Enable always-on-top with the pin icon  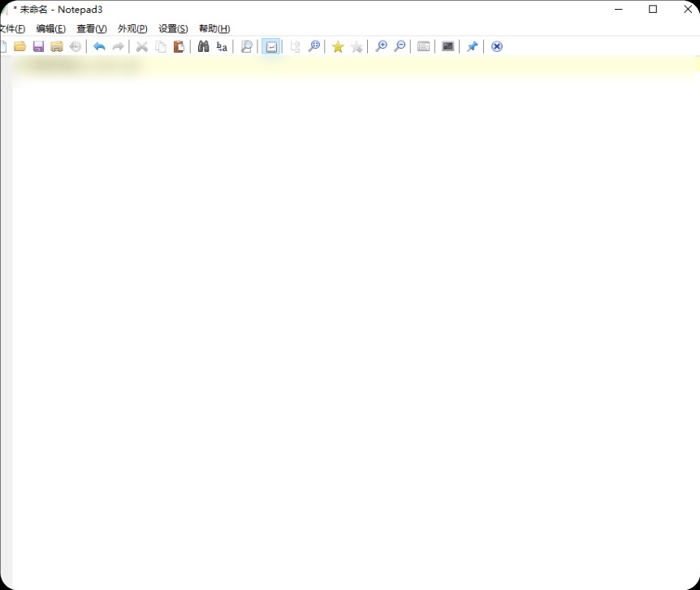(x=472, y=46)
